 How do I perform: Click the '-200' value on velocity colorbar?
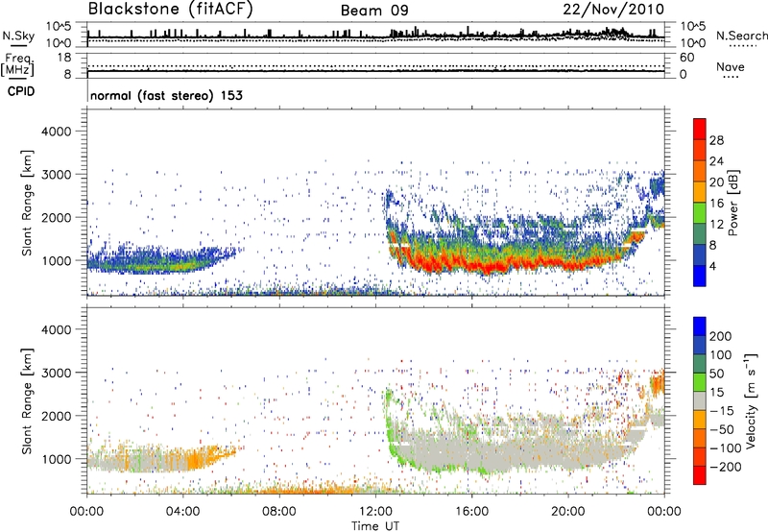pos(725,467)
